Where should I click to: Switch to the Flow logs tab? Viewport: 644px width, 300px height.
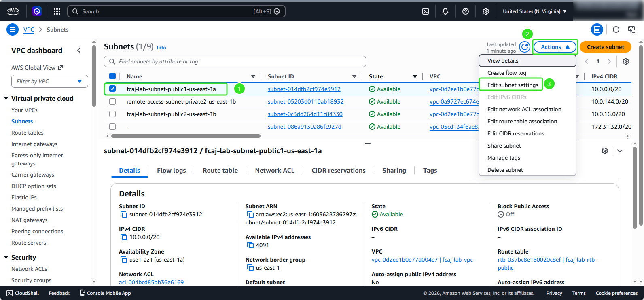[172, 171]
